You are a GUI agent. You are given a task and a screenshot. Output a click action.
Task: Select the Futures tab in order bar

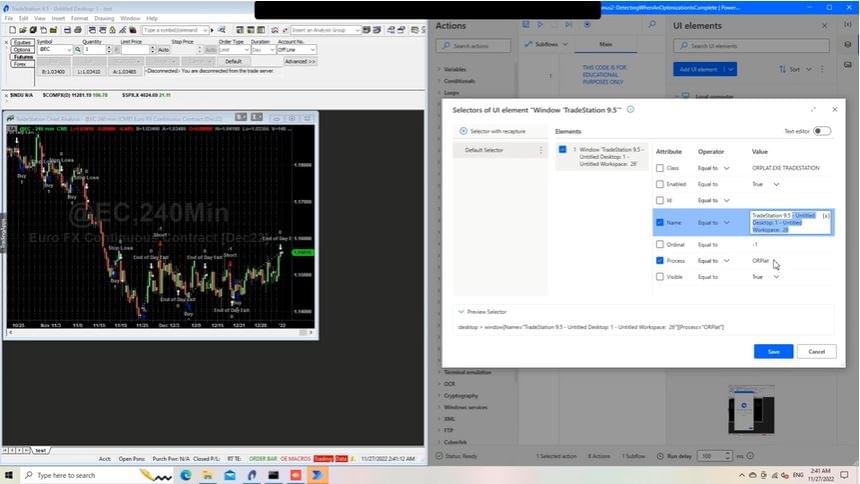pos(22,57)
